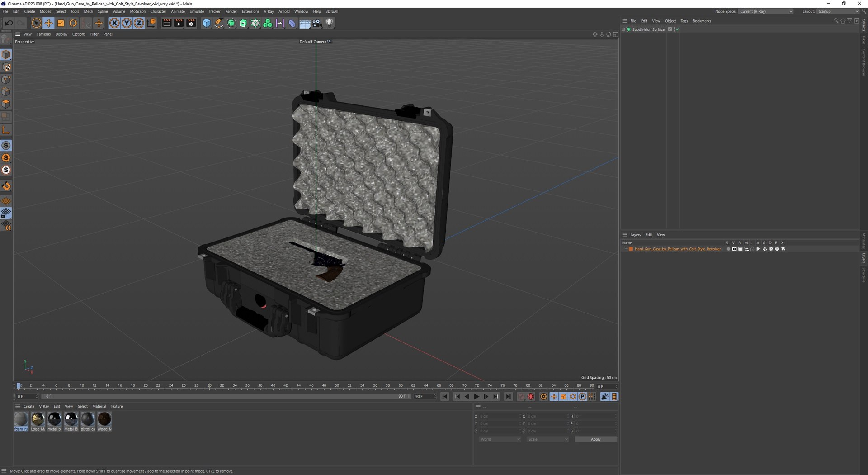
Task: Activate the Scale tool
Action: point(61,23)
